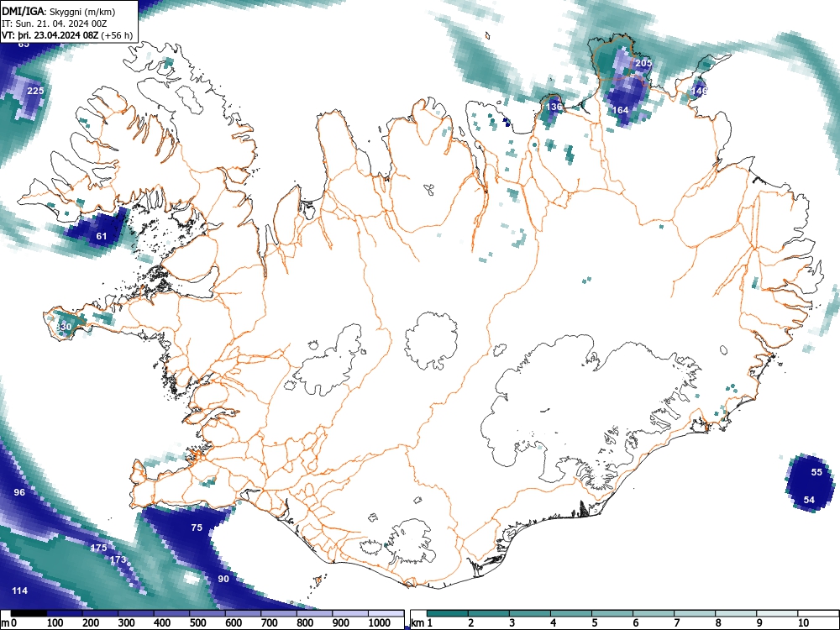Viewport: 840px width, 630px height.
Task: Click the 'IT: Sun. 21. 04. 2024 00Z' line
Action: click(x=54, y=24)
